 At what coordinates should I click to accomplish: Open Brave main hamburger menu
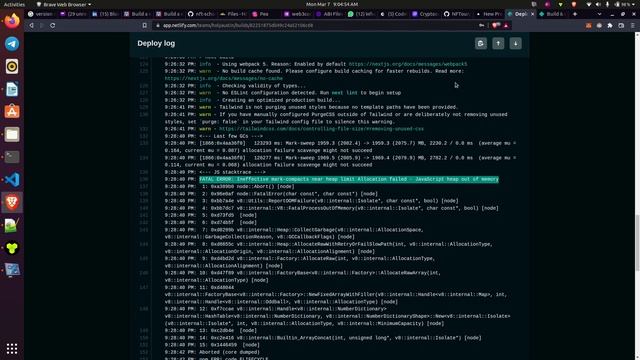(632, 25)
